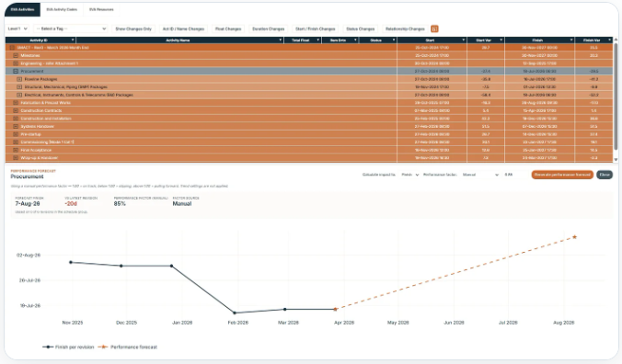The height and width of the screenshot is (364, 622).
Task: Expand the Milestones row
Action: coord(16,55)
